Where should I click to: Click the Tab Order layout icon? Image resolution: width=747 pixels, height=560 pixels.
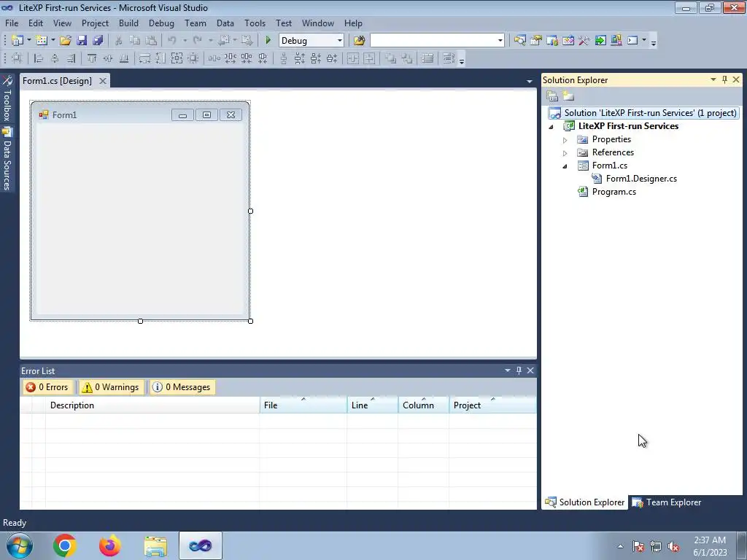449,58
